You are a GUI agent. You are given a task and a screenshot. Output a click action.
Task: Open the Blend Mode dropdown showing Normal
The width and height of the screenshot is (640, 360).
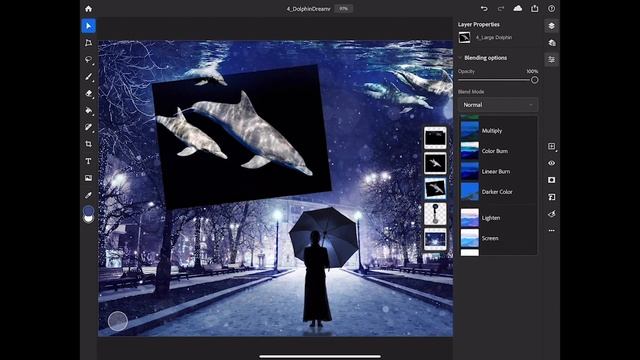[x=498, y=105]
